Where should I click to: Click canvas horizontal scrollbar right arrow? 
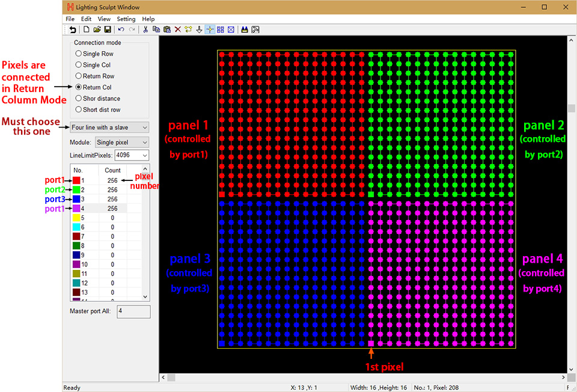(x=563, y=378)
